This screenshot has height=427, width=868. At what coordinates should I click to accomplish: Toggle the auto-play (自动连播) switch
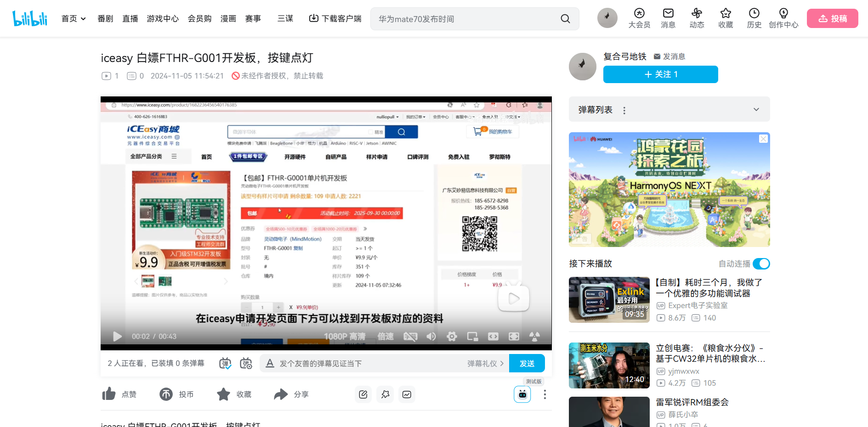761,264
